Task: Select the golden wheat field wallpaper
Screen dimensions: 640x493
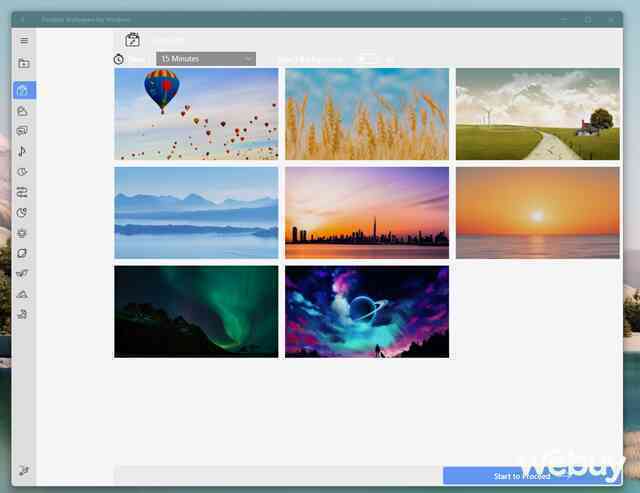Action: point(367,114)
